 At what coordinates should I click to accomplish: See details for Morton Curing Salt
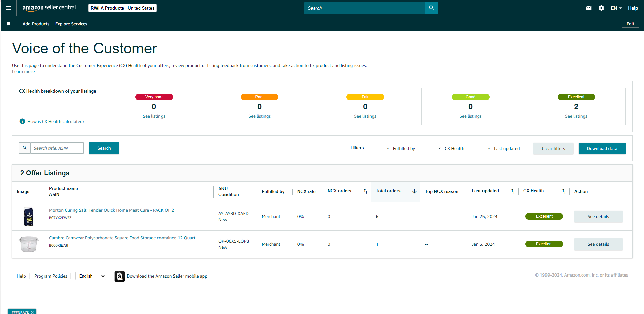point(598,217)
